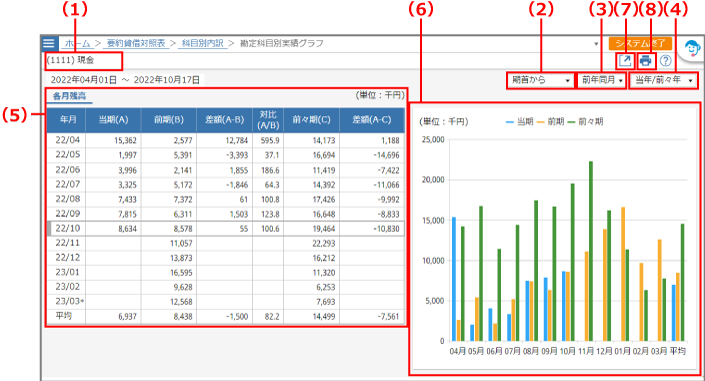Click the 11月 green bar in chart
Image resolution: width=705 pixels, height=381 pixels.
click(591, 251)
